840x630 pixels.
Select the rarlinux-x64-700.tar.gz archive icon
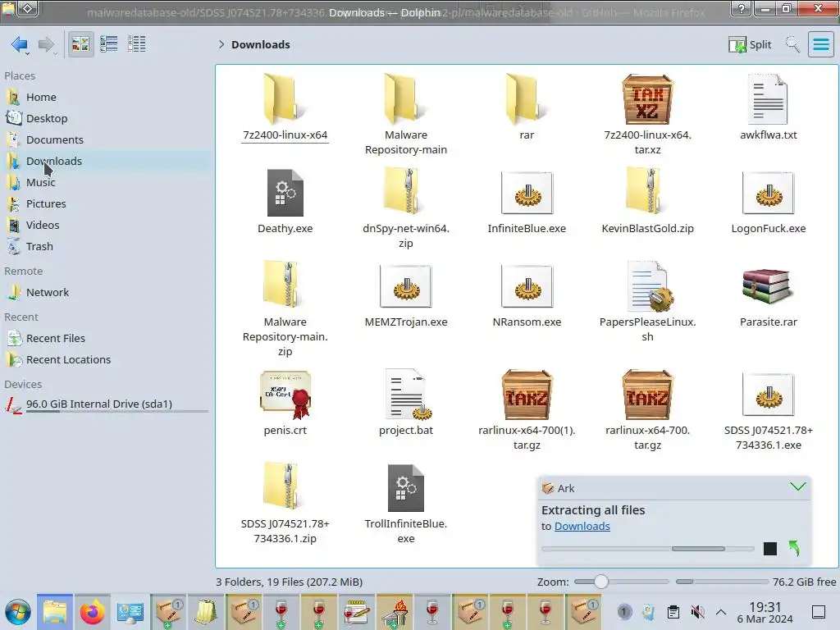(648, 395)
